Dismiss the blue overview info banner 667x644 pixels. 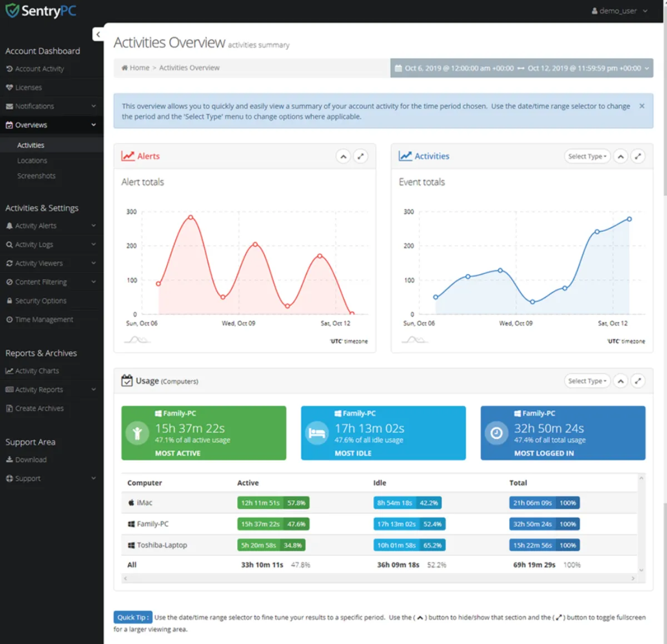click(x=642, y=106)
